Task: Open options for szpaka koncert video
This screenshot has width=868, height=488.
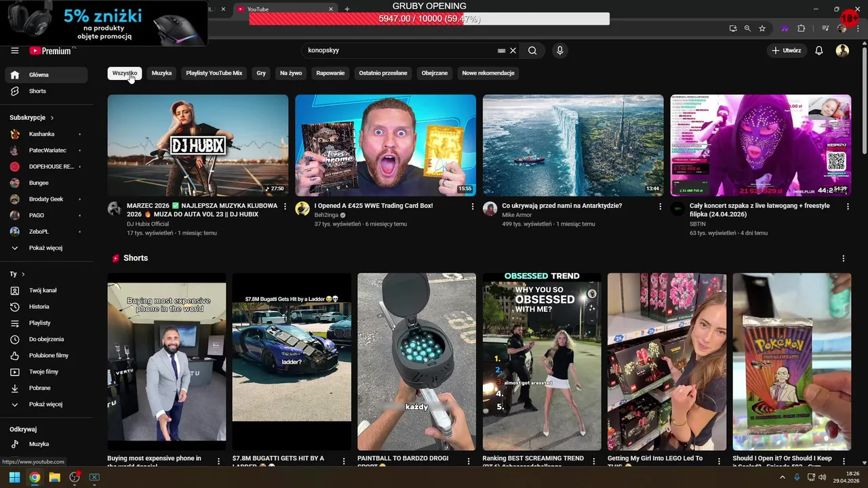Action: click(x=848, y=206)
